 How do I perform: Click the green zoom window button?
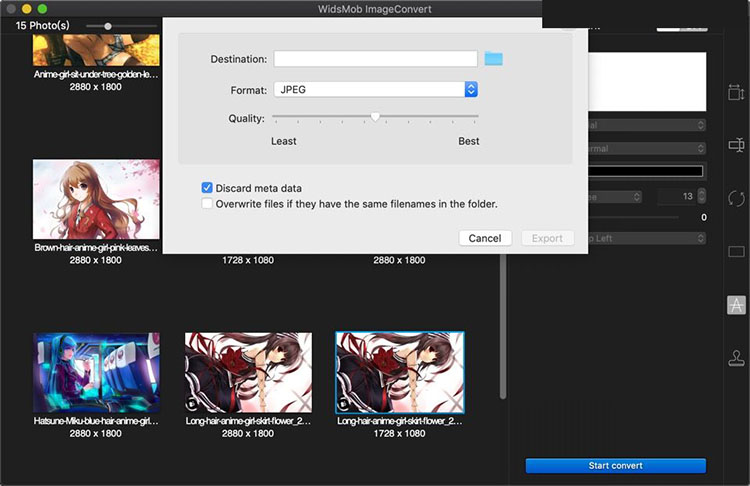click(x=43, y=9)
